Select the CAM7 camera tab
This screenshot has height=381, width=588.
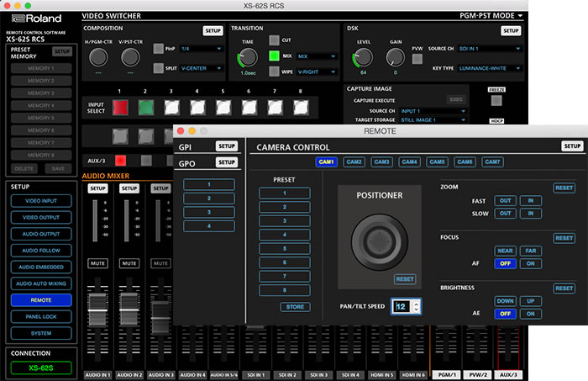pos(492,161)
